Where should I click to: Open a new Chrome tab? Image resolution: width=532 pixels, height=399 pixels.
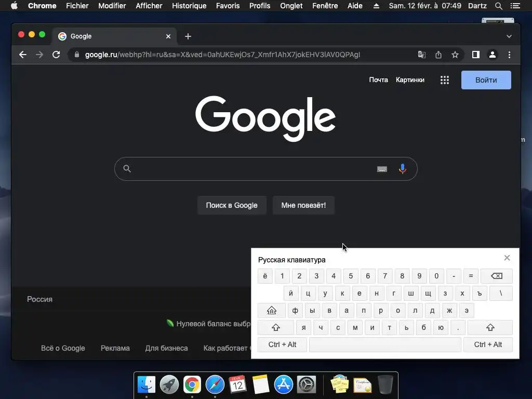(188, 36)
